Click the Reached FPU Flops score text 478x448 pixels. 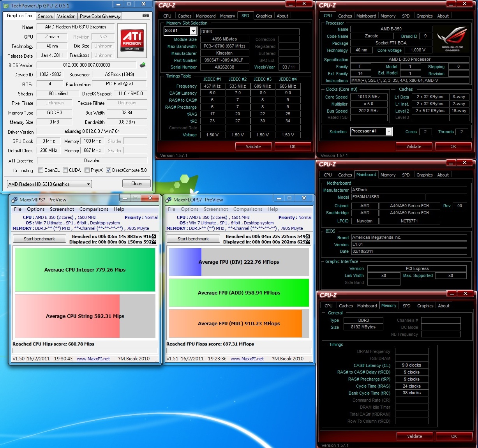tap(210, 344)
